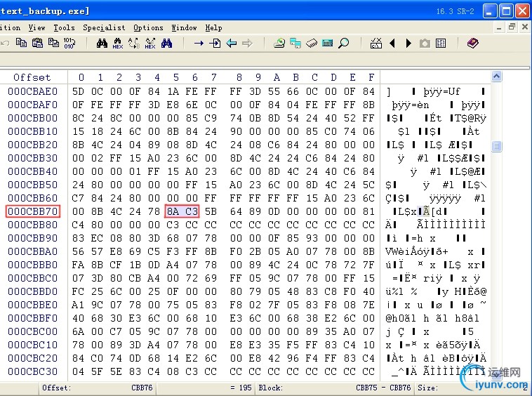Open the Position Manager icon
The height and width of the screenshot is (396, 532).
tap(376, 43)
